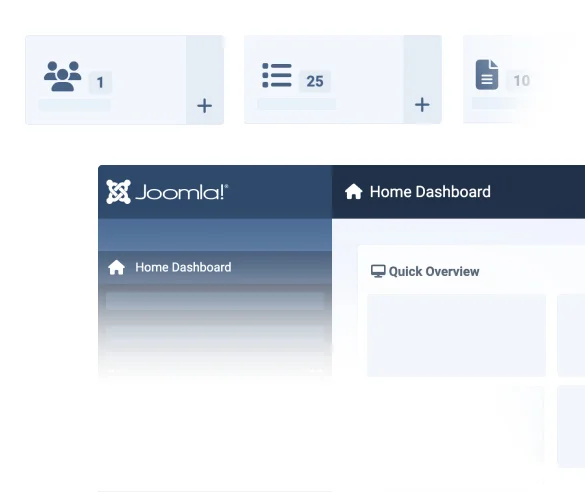This screenshot has width=585, height=492.
Task: Click the Quick Overview panel heading
Action: [434, 271]
